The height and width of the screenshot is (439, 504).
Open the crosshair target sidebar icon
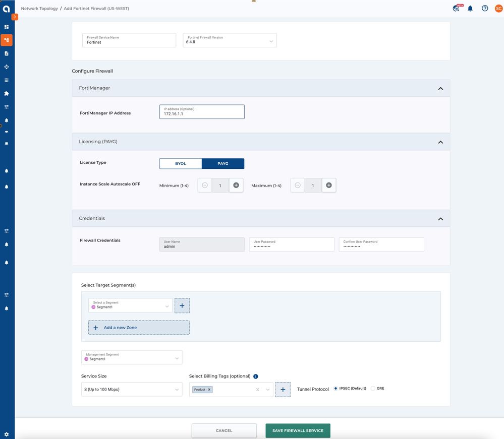[x=7, y=67]
